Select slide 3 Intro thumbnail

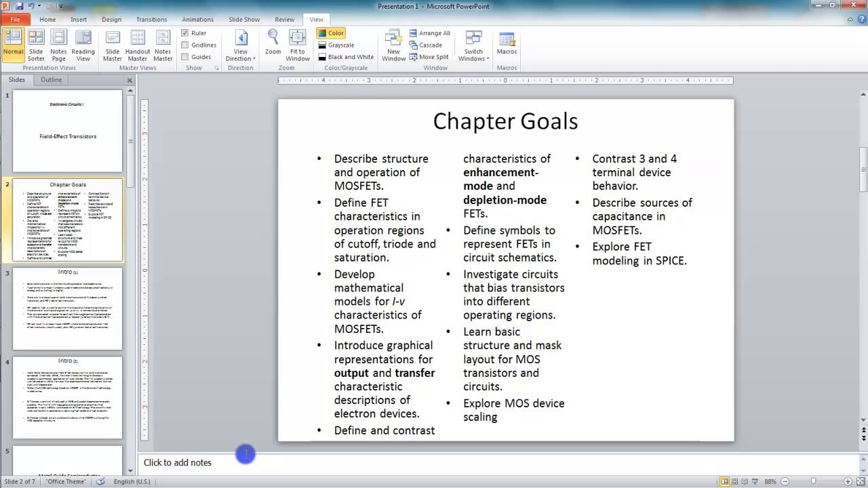pyautogui.click(x=68, y=308)
